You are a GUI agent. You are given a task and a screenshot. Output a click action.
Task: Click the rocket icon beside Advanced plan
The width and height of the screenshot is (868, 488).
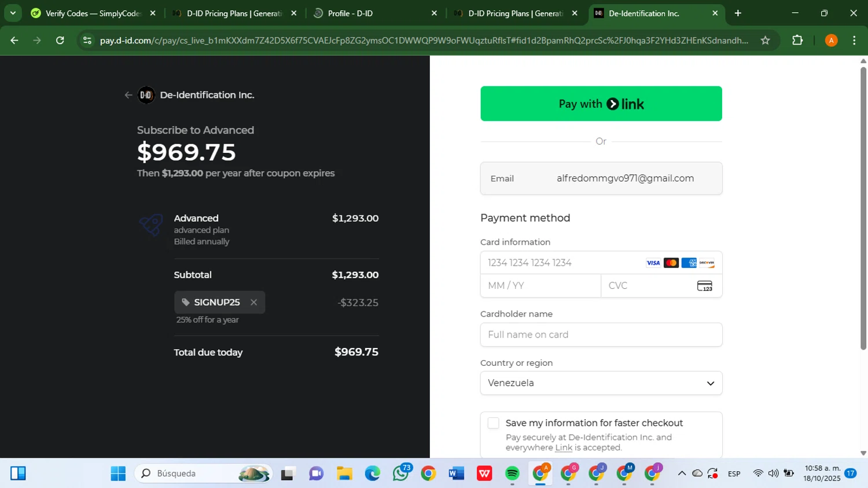click(151, 225)
